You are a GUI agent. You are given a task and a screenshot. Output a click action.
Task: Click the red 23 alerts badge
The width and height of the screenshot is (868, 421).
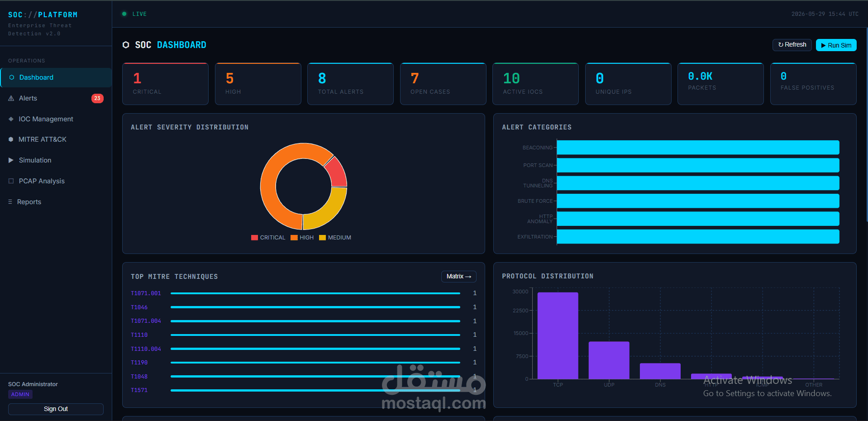point(97,98)
